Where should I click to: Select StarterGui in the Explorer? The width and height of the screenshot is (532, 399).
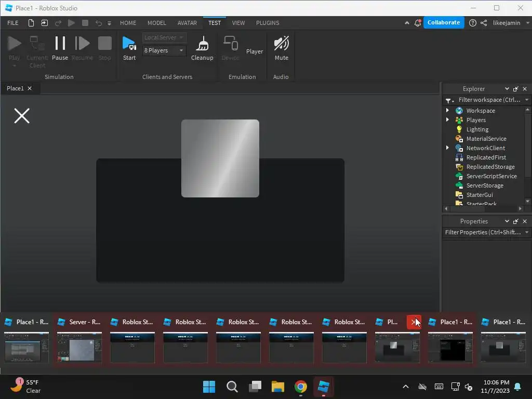pos(480,195)
